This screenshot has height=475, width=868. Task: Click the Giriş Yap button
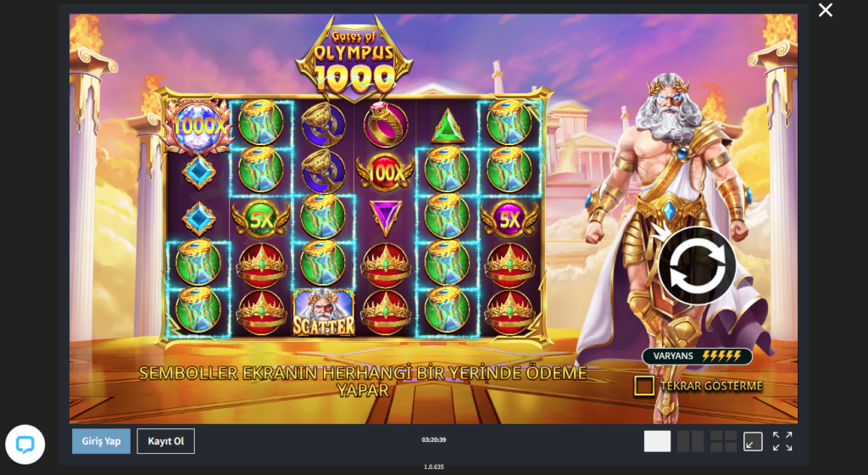pos(102,441)
